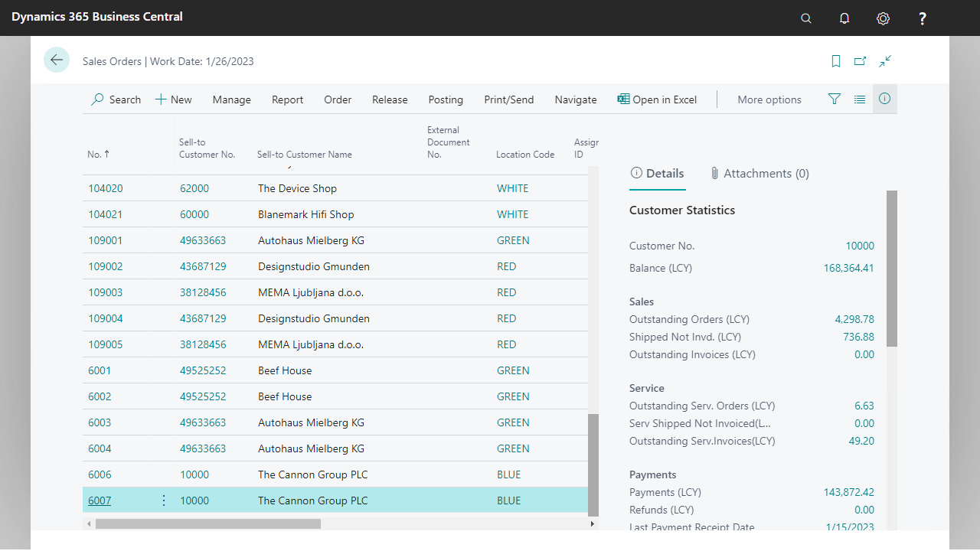Image resolution: width=980 pixels, height=551 pixels.
Task: Open Customer No. 10000 in statistics
Action: (860, 246)
